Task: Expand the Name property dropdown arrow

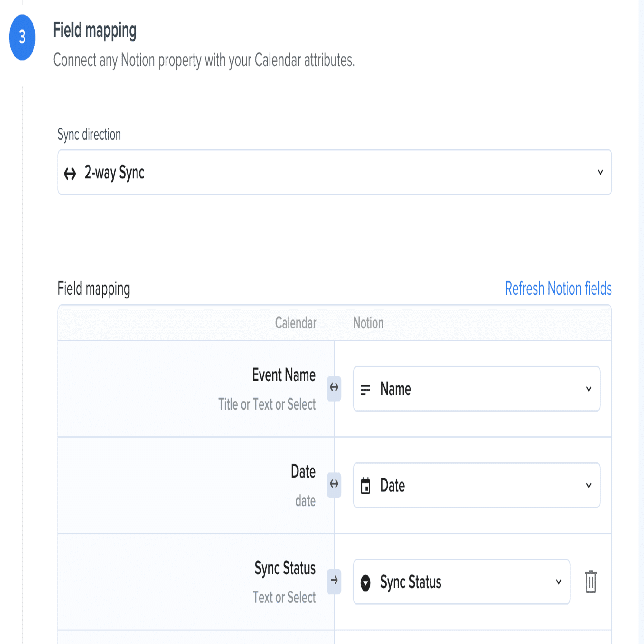Action: point(589,389)
